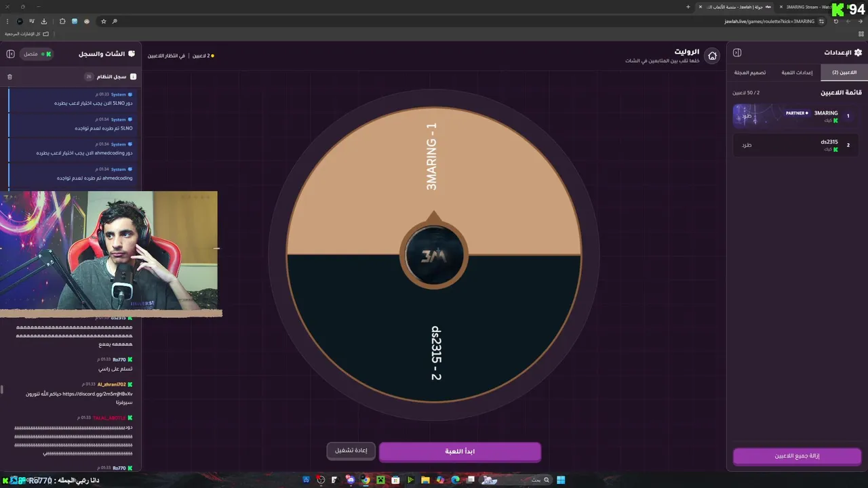Open Microsoft Store from the taskbar
Screen dimensions: 868x488
[x=395, y=480]
